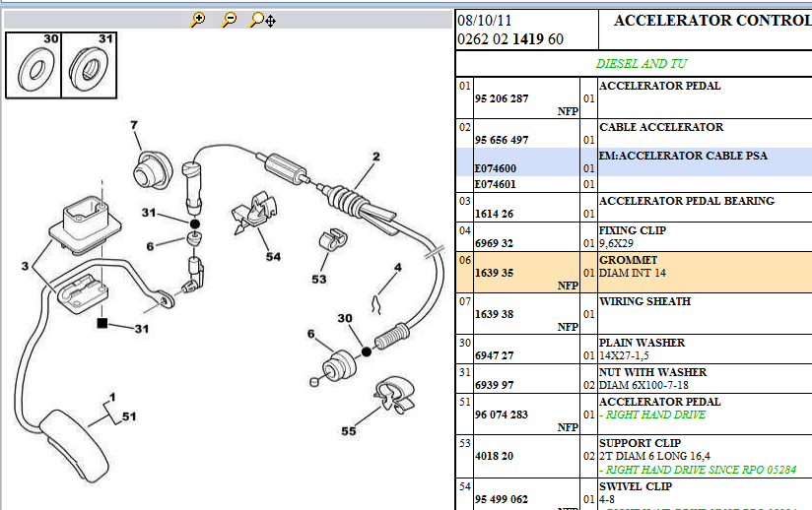
Task: Choose the E074600 accelerator cable PSA entry
Action: [x=496, y=168]
